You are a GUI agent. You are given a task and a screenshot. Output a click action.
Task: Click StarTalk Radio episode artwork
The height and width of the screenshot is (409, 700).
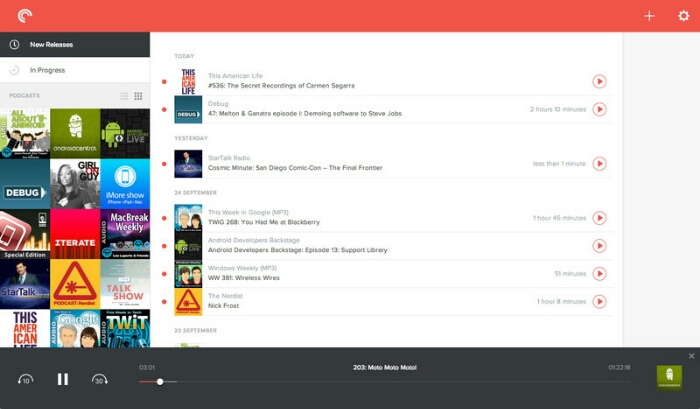pyautogui.click(x=188, y=163)
